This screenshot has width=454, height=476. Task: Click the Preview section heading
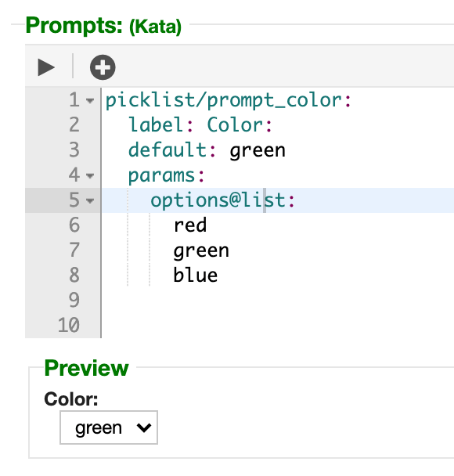[x=86, y=368]
